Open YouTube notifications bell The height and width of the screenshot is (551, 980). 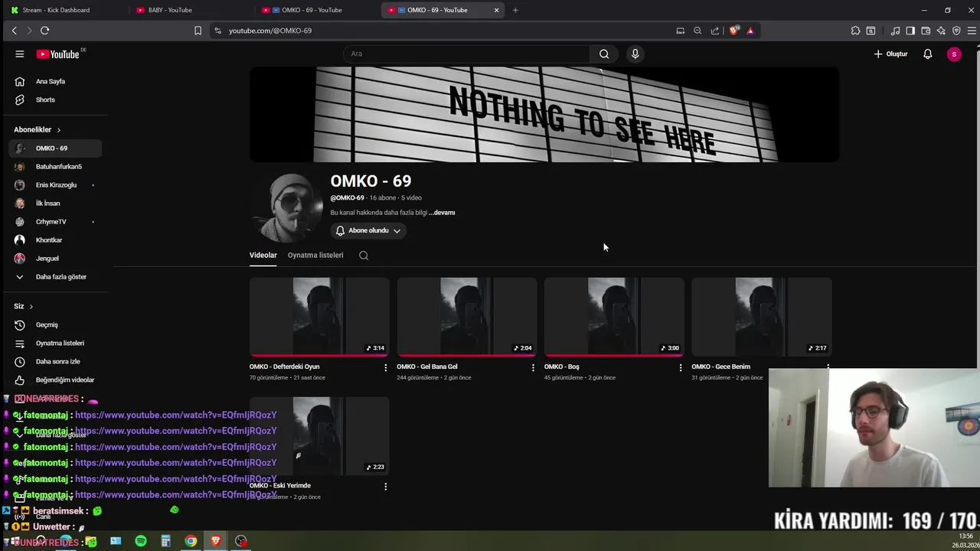tap(927, 54)
